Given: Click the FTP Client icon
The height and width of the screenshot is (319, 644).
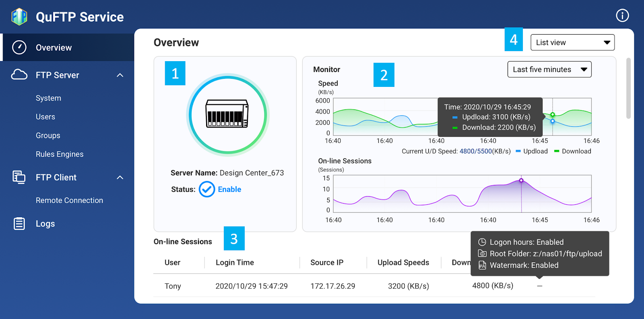Looking at the screenshot, I should click(x=19, y=177).
